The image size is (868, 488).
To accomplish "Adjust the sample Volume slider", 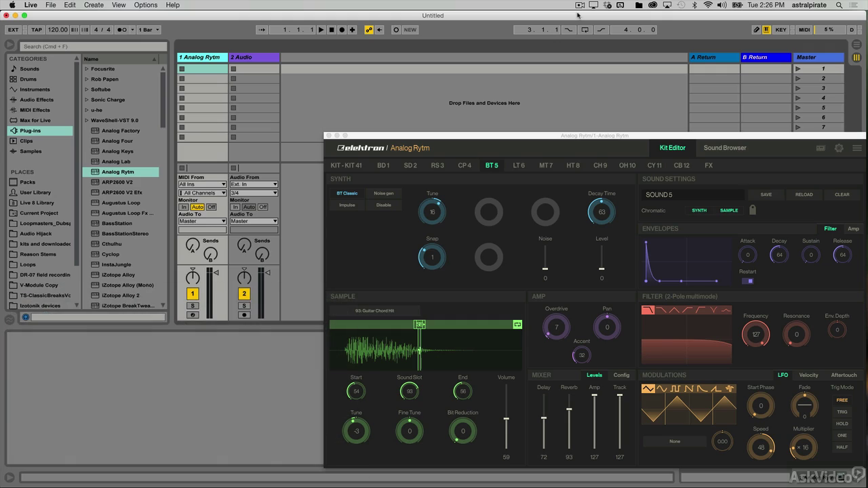I will point(506,419).
